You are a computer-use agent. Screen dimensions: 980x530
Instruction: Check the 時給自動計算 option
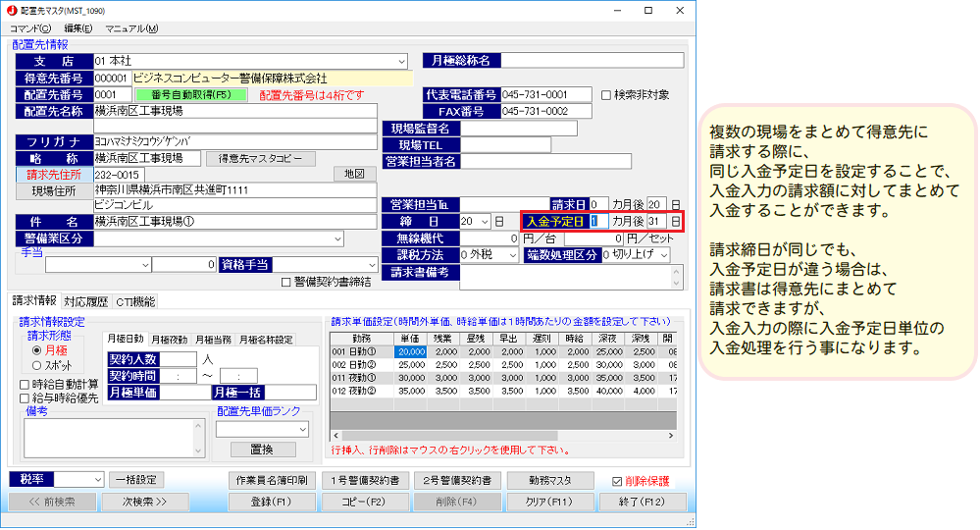[26, 384]
